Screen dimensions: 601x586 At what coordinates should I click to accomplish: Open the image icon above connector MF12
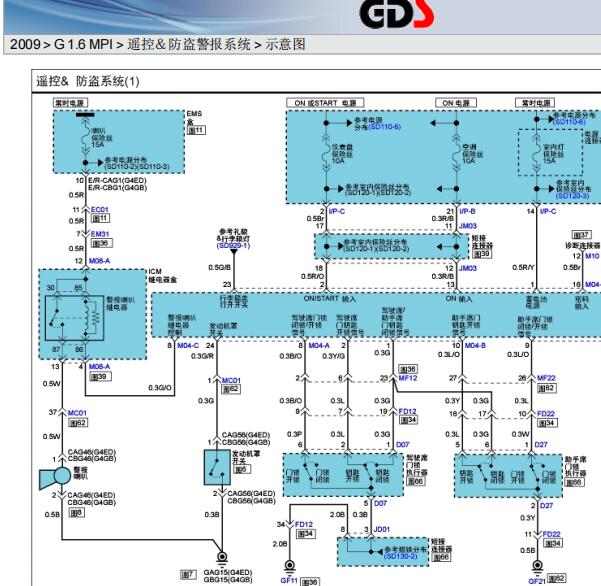pyautogui.click(x=408, y=369)
